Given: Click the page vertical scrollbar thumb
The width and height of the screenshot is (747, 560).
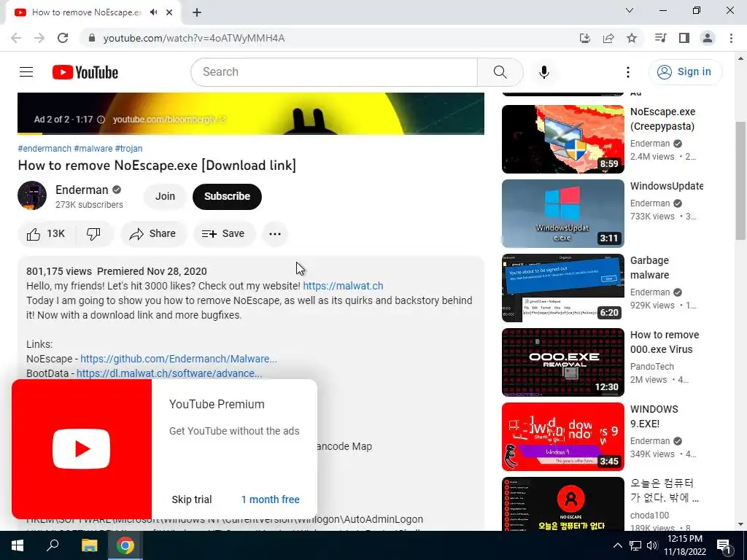Looking at the screenshot, I should click(740, 181).
